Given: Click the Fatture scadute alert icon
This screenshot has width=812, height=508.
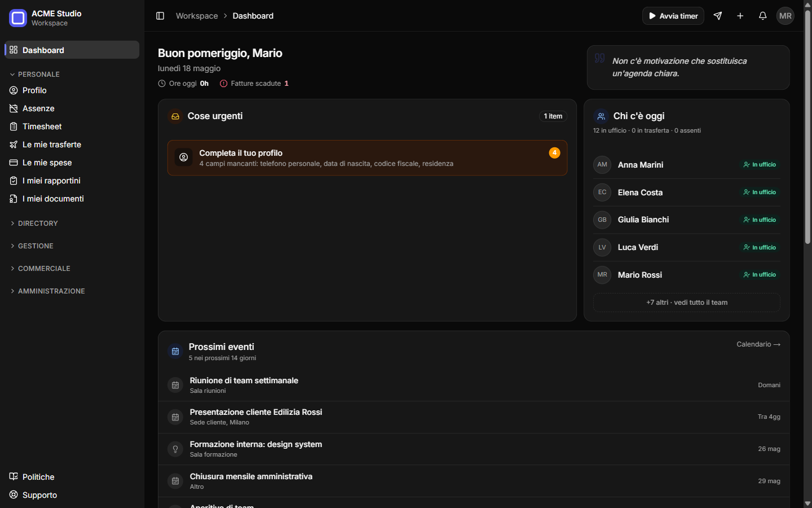Looking at the screenshot, I should [223, 84].
